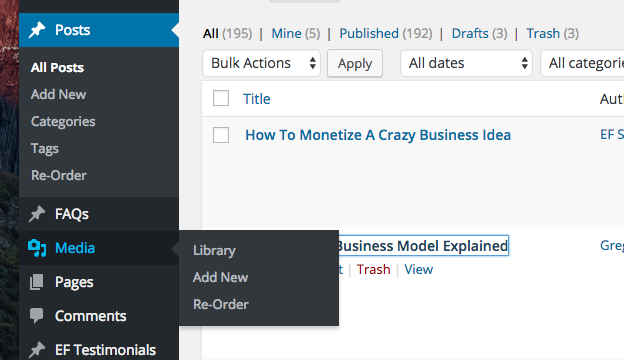The width and height of the screenshot is (624, 360).
Task: Open the FAQs menu label
Action: pyautogui.click(x=72, y=214)
